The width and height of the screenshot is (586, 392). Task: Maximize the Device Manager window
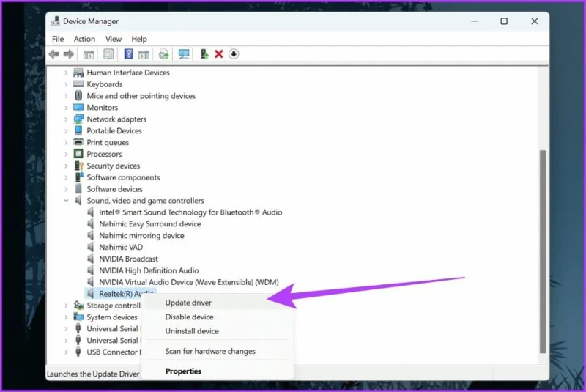click(504, 21)
